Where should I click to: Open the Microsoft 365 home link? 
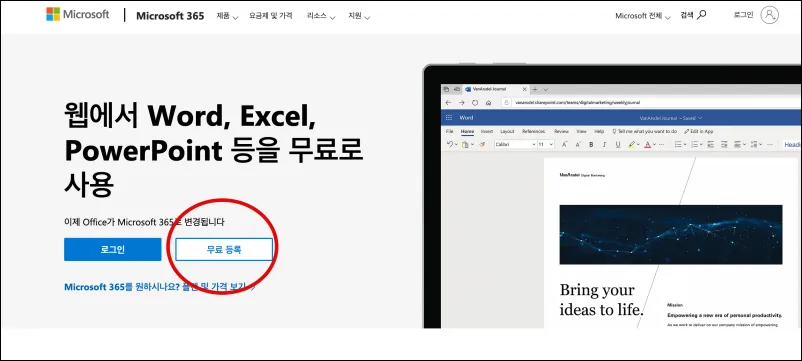tap(170, 16)
